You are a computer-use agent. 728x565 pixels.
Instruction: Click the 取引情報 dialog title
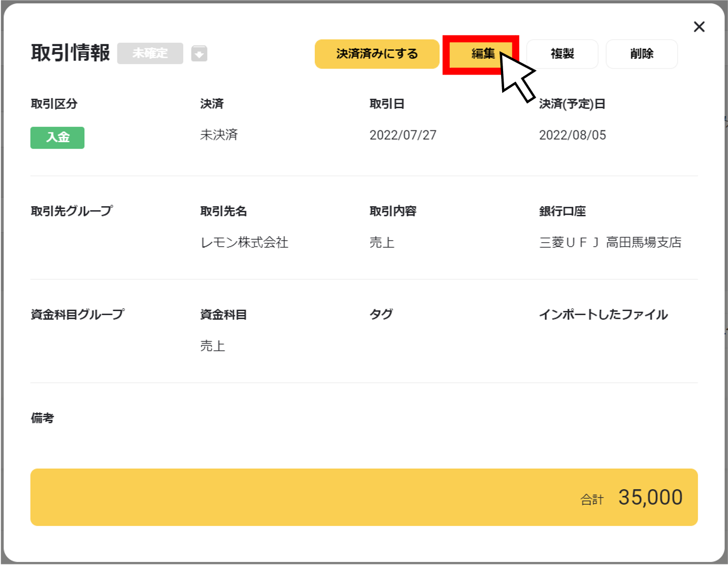click(70, 53)
